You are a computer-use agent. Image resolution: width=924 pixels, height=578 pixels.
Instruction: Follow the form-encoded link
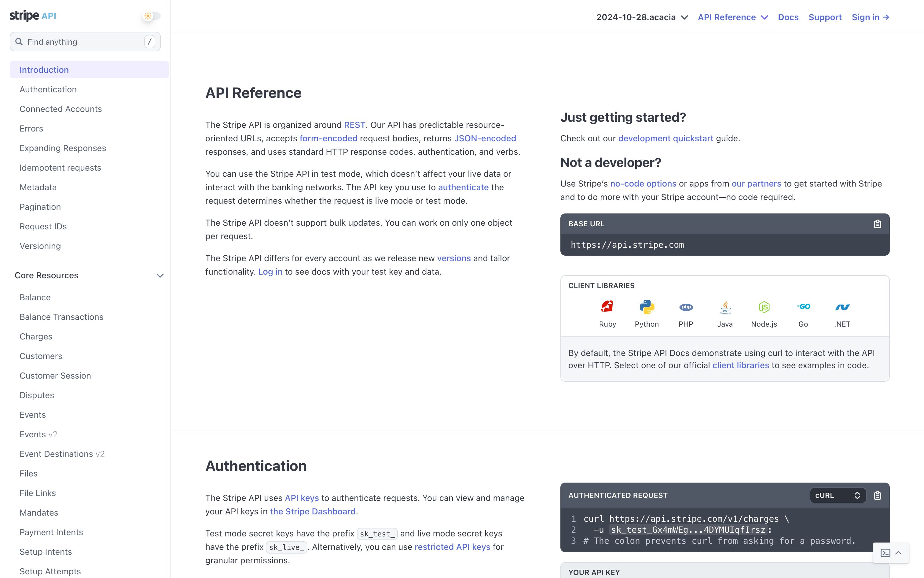click(x=328, y=138)
